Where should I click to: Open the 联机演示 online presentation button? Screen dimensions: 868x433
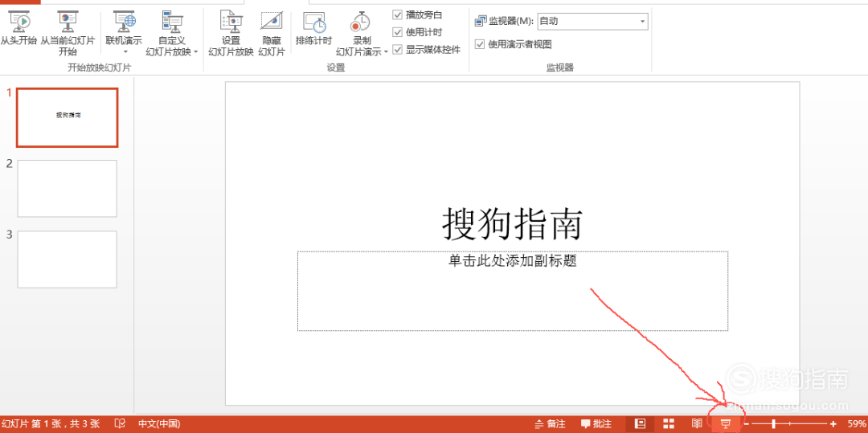point(124,33)
